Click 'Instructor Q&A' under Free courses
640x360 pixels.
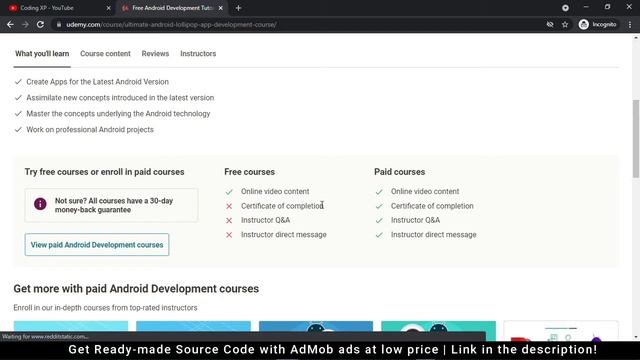(x=265, y=220)
